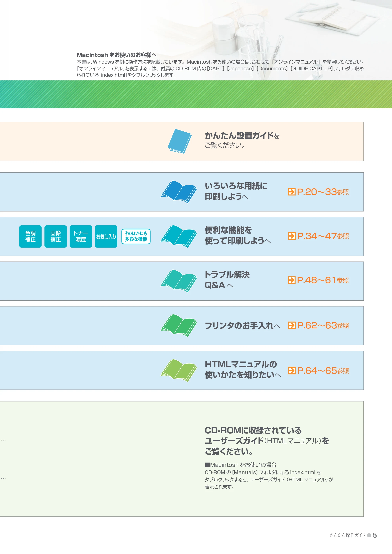392x554 pixels.
Task: Select the 画像補正 feature tile
Action: (55, 237)
